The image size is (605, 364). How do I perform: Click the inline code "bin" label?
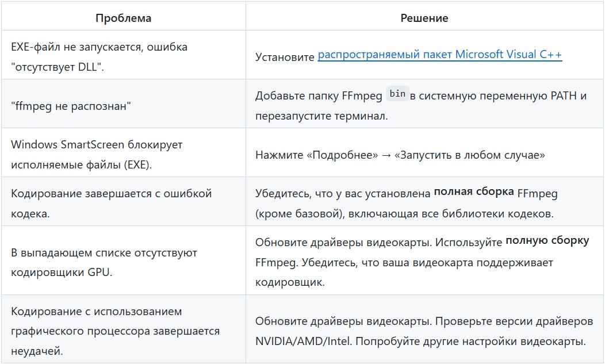(x=397, y=94)
